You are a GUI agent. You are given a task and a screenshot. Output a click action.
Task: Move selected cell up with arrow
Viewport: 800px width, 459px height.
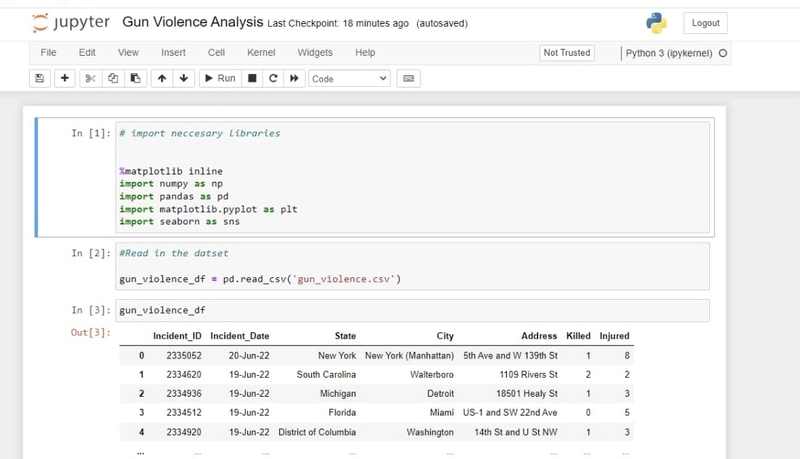(x=162, y=78)
